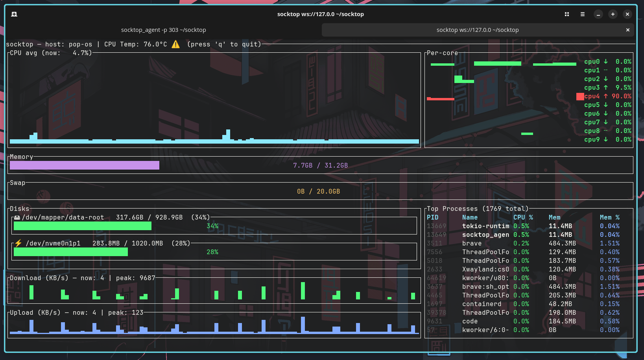Close the socktop ws://127.0.0 tab

tap(628, 30)
